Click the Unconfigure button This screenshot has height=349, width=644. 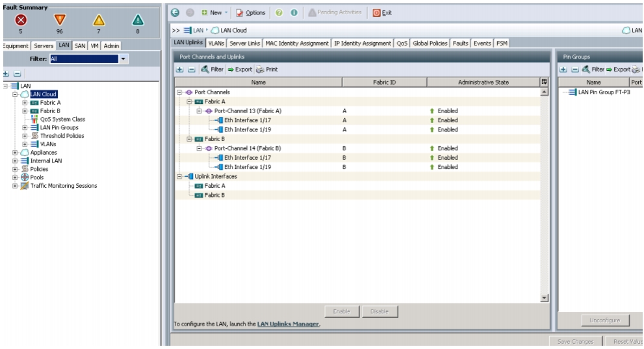(x=605, y=320)
